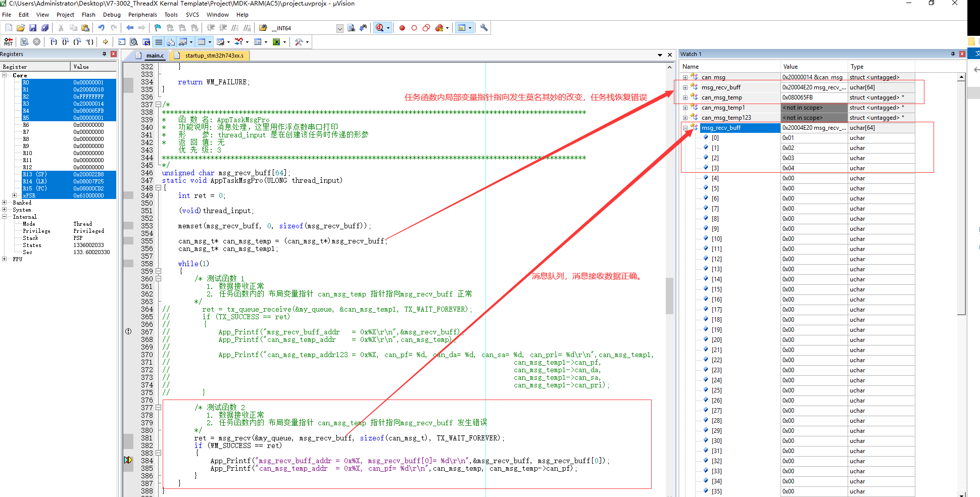Expand the System register group

5,210
